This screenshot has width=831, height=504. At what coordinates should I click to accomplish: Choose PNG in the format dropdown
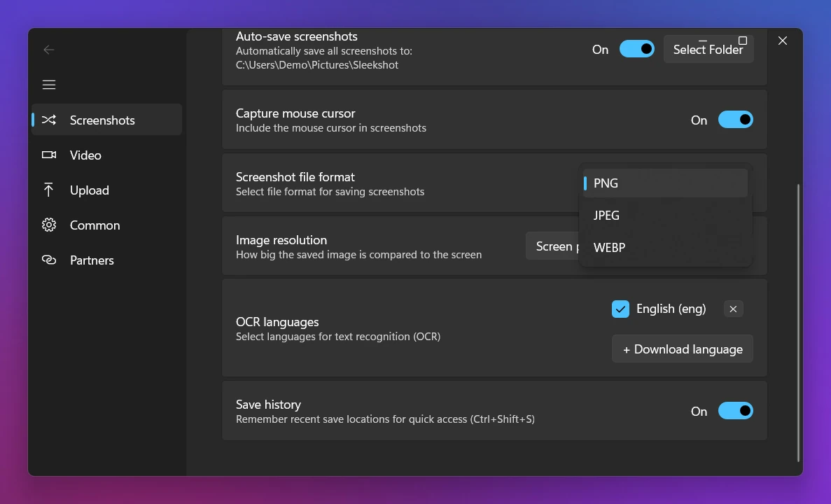(665, 183)
